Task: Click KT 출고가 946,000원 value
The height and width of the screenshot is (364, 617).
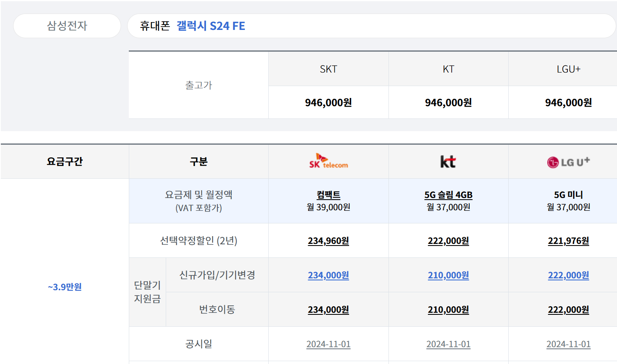Action: [x=448, y=102]
